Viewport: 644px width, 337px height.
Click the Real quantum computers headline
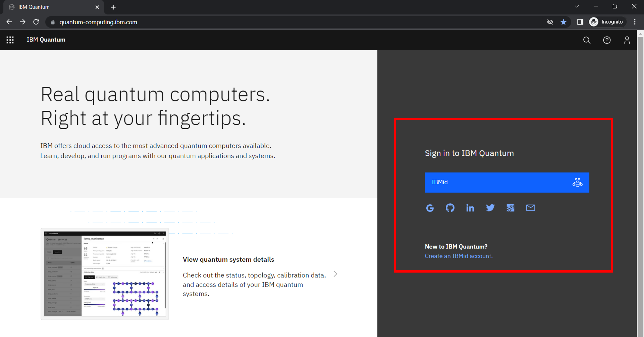pyautogui.click(x=156, y=106)
